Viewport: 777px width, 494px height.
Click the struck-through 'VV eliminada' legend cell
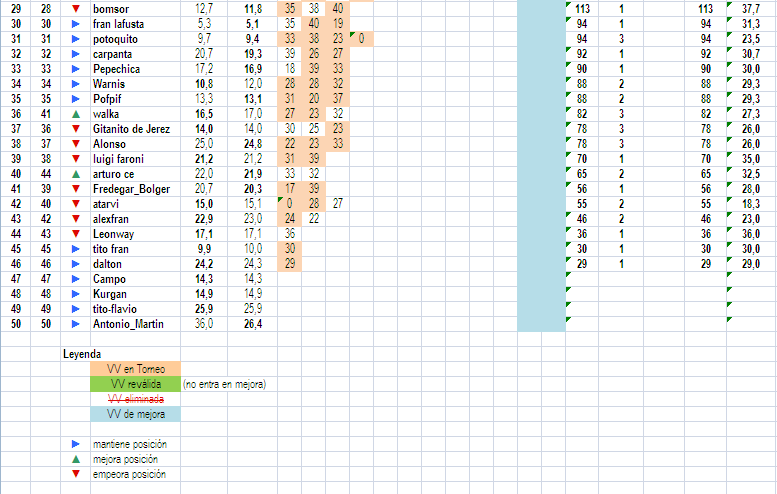[x=136, y=399]
